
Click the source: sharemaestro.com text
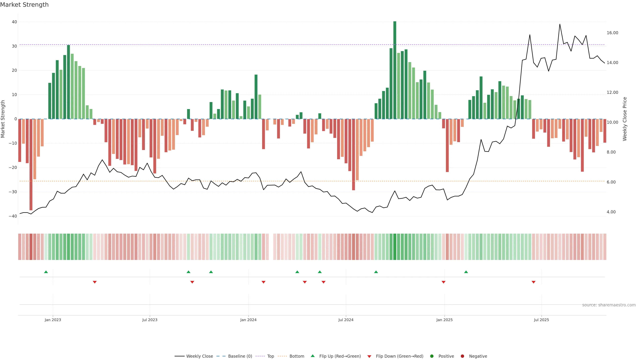609,305
